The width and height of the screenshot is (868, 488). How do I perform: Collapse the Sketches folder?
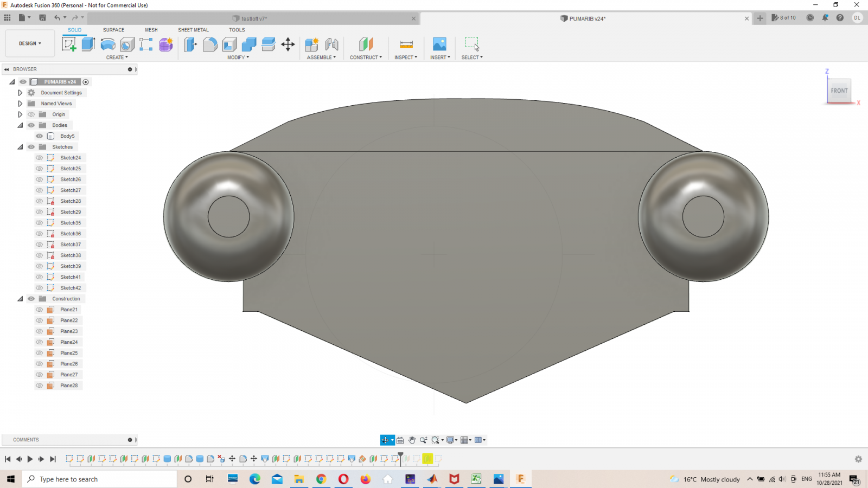[x=20, y=147]
